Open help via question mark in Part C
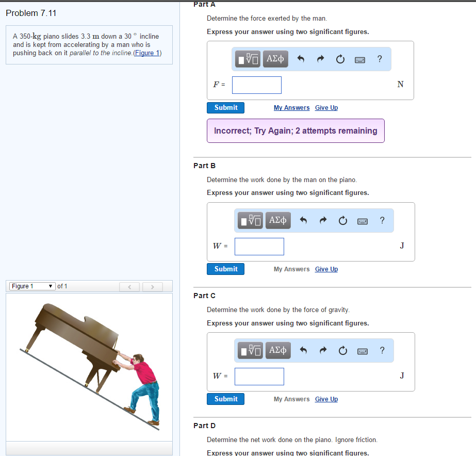 [382, 350]
